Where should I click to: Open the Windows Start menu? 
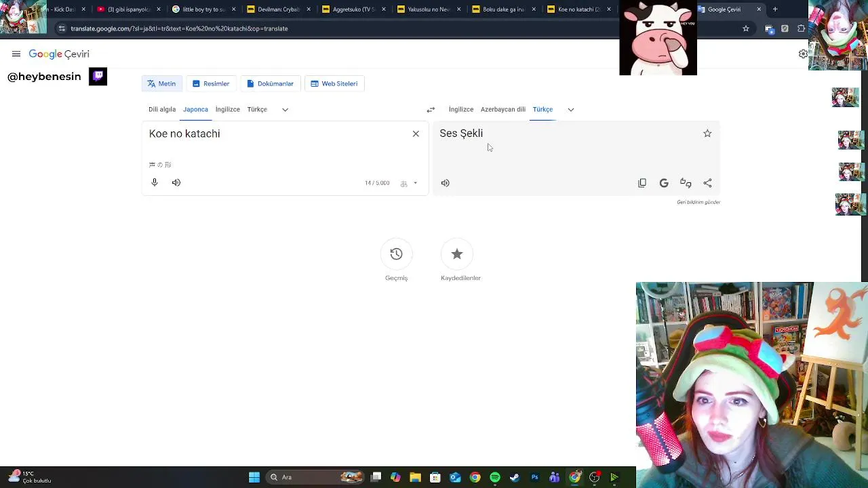[x=254, y=477]
